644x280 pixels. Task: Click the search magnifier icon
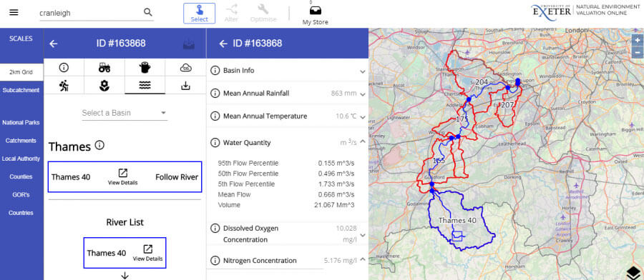tap(148, 12)
